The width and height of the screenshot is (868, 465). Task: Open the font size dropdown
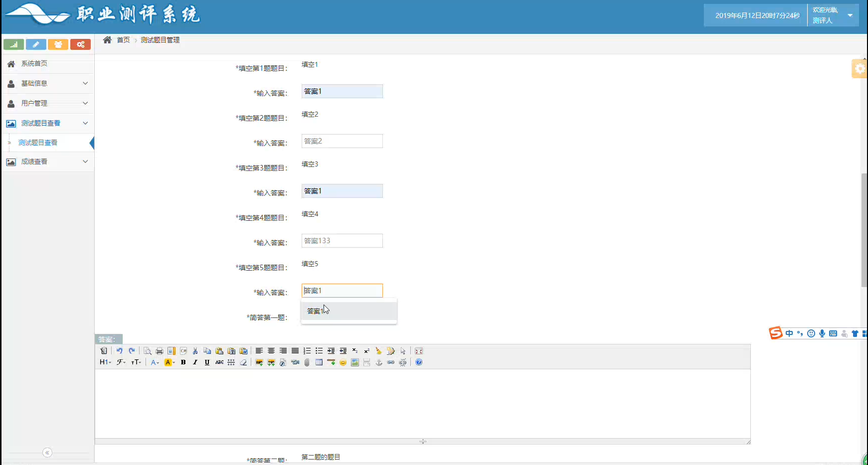[x=136, y=362]
